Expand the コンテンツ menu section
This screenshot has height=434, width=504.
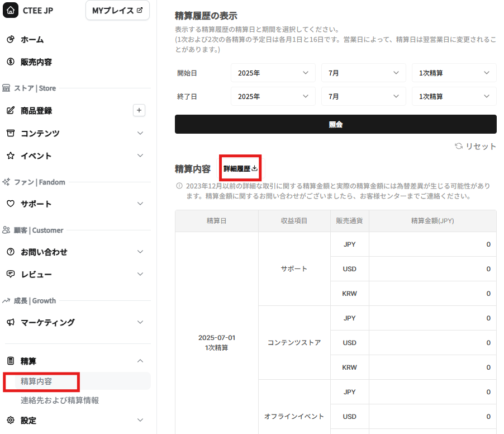point(140,133)
